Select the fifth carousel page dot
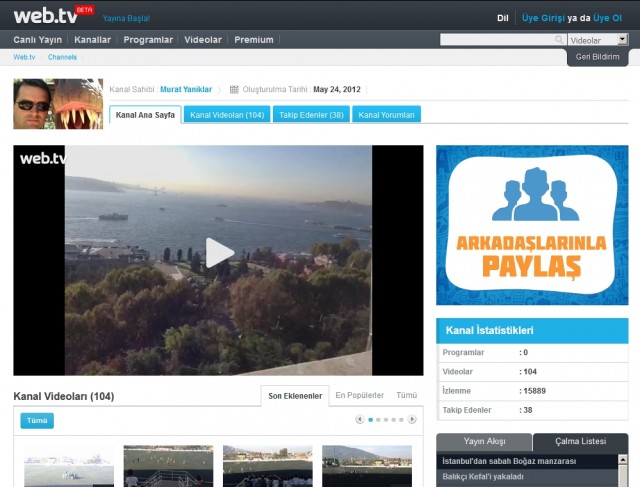The width and height of the screenshot is (640, 487). [401, 420]
